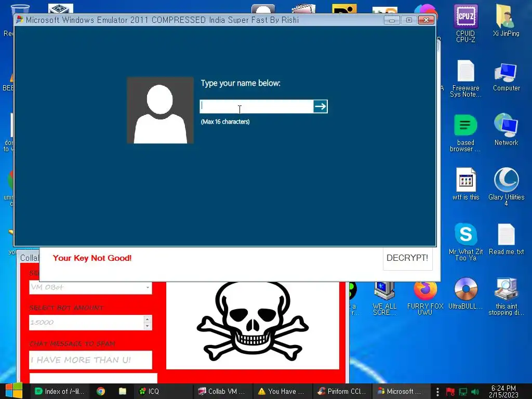Switch to Piriform CCl... taskbar item

[342, 391]
